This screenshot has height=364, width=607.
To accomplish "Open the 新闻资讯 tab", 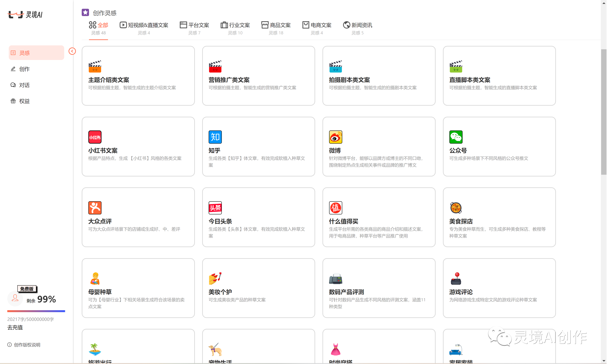I will [357, 29].
